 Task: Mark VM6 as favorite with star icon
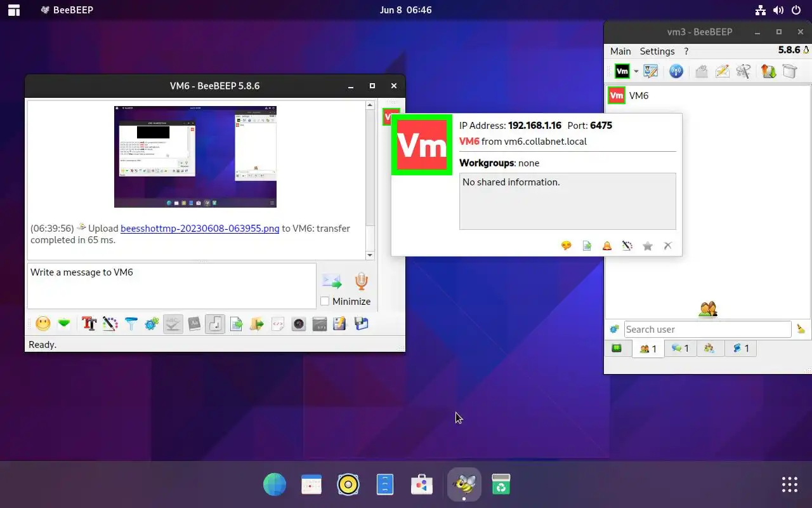coord(648,246)
